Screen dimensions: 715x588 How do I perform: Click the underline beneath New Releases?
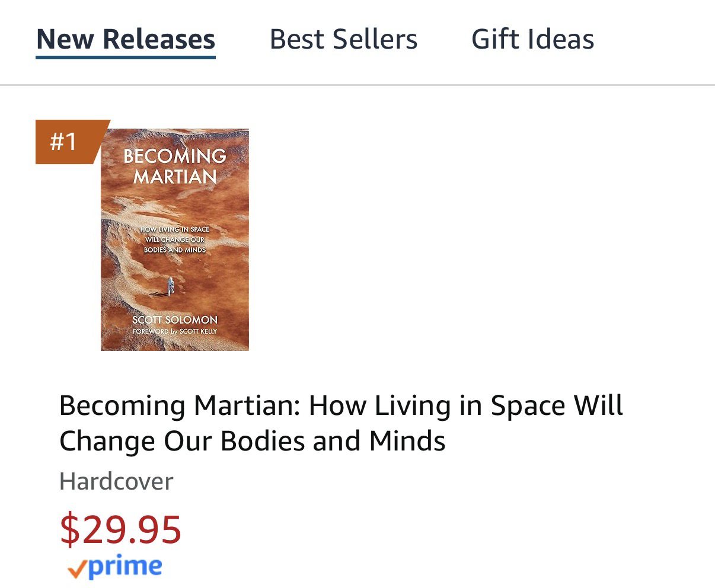(126, 57)
